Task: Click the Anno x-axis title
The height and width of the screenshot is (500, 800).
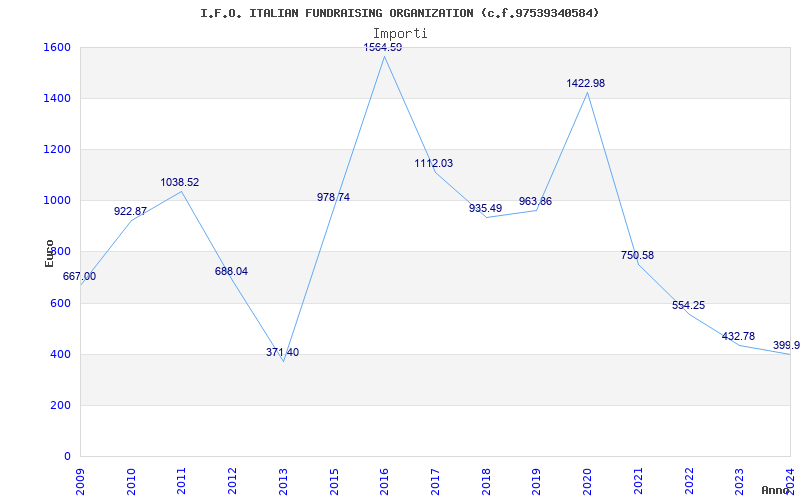Action: [x=776, y=490]
